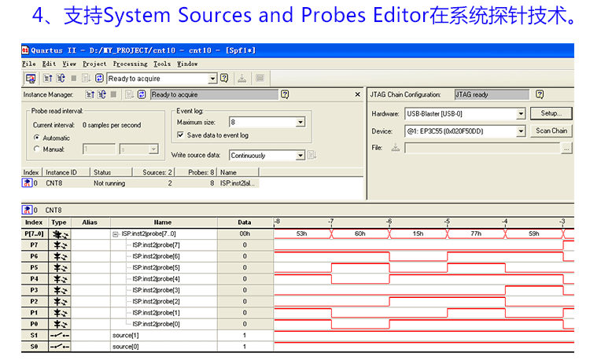
Task: Open the Device EP3C55 dropdown
Action: point(521,131)
